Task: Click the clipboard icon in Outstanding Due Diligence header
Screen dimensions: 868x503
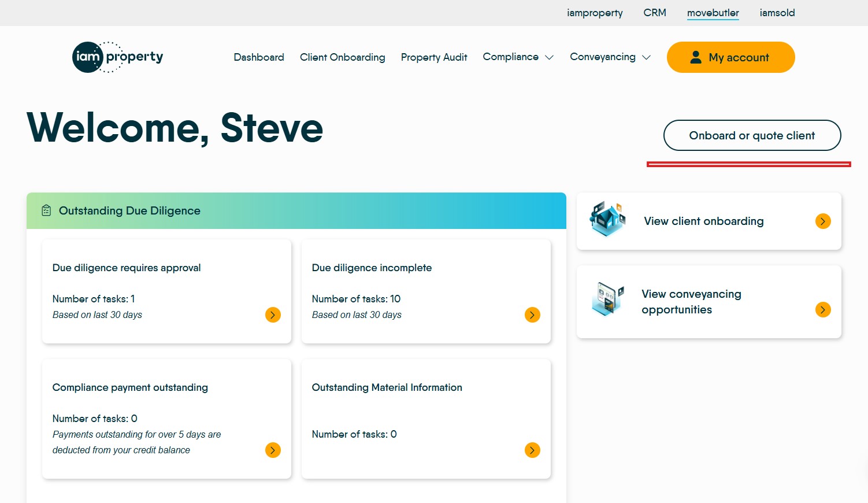Action: click(x=46, y=211)
